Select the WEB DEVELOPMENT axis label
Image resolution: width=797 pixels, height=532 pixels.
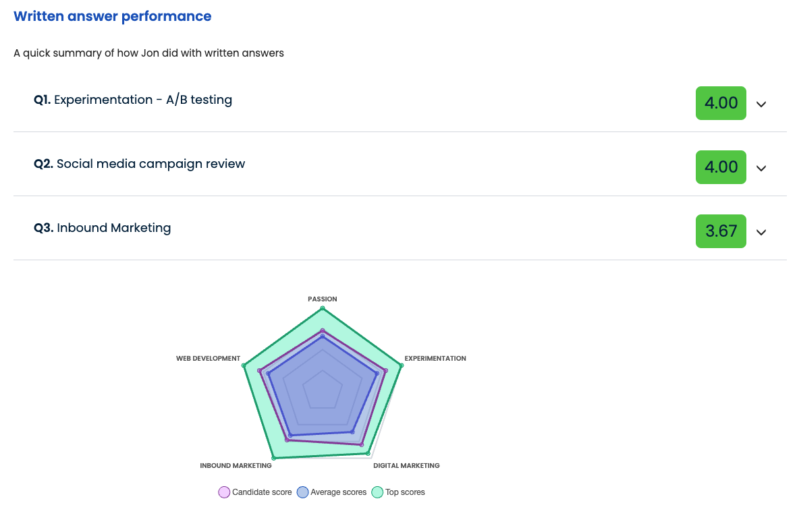click(x=208, y=358)
